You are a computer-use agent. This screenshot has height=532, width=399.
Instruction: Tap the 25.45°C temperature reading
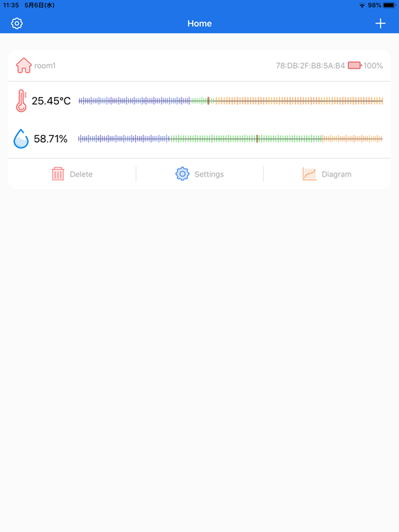[x=51, y=100]
